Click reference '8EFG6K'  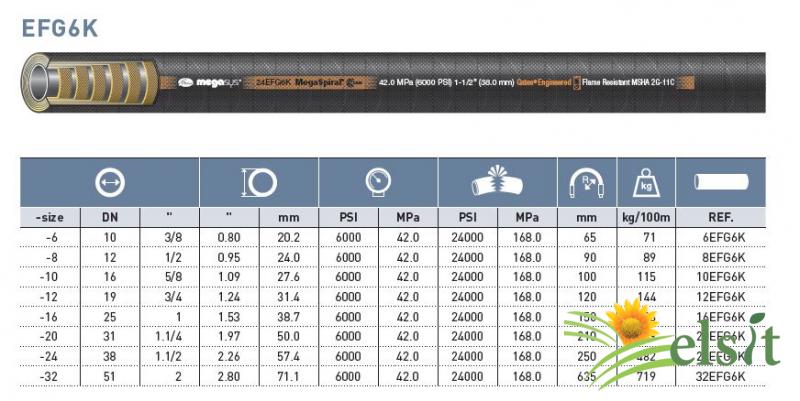pyautogui.click(x=723, y=257)
